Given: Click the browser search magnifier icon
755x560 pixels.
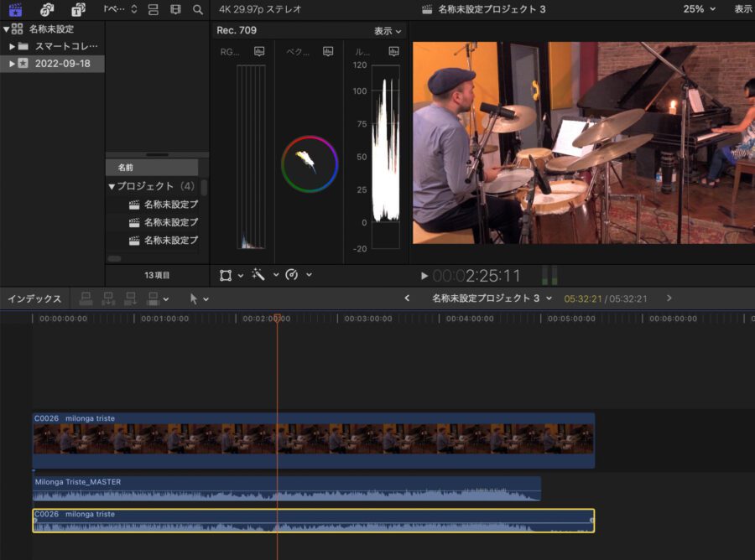Looking at the screenshot, I should [x=198, y=9].
